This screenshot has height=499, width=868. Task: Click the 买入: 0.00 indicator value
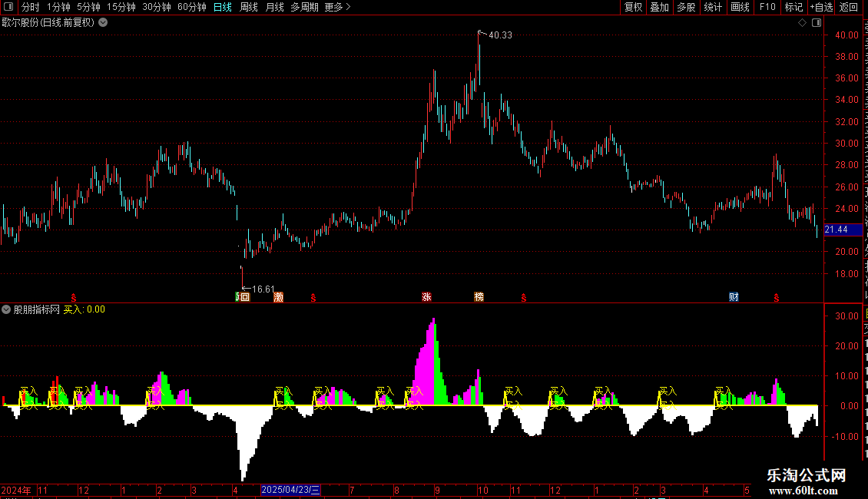tap(84, 310)
